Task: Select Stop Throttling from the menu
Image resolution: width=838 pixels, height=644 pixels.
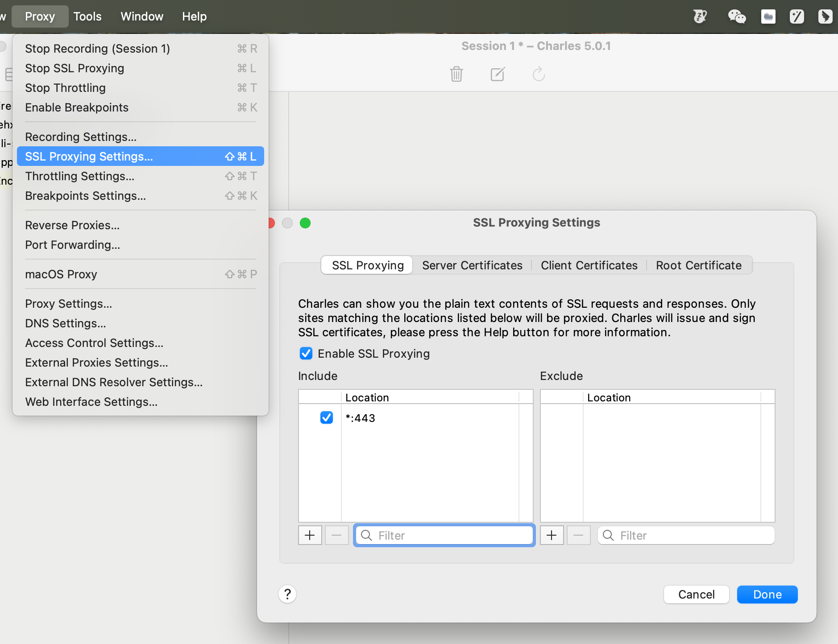Action: point(141,88)
